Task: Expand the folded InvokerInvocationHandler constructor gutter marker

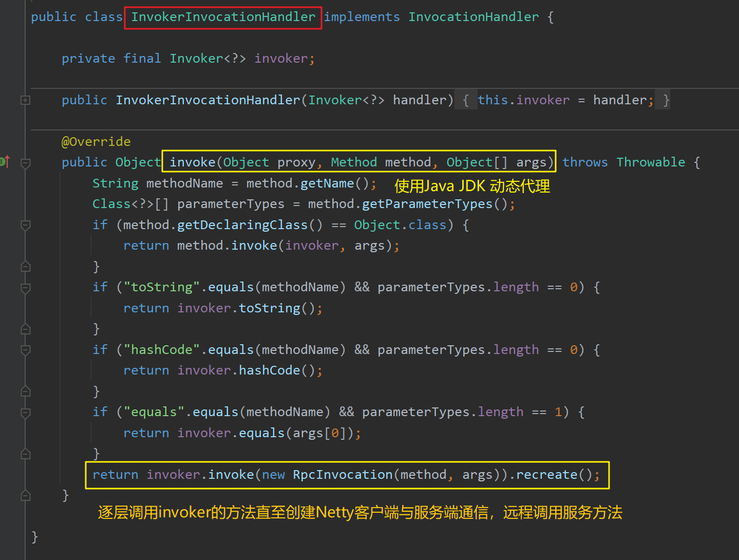Action: (x=25, y=100)
